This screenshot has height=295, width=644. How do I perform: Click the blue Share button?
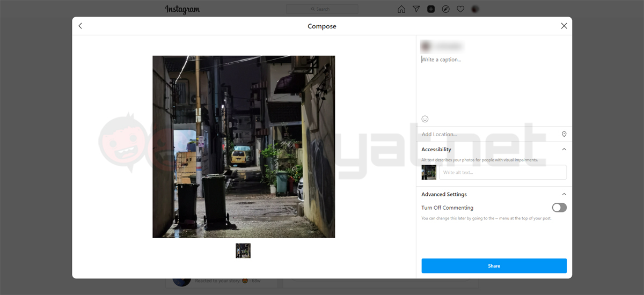click(494, 265)
